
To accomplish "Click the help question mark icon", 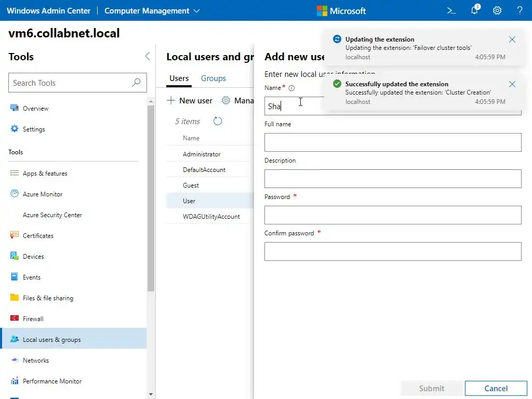I will coord(520,10).
